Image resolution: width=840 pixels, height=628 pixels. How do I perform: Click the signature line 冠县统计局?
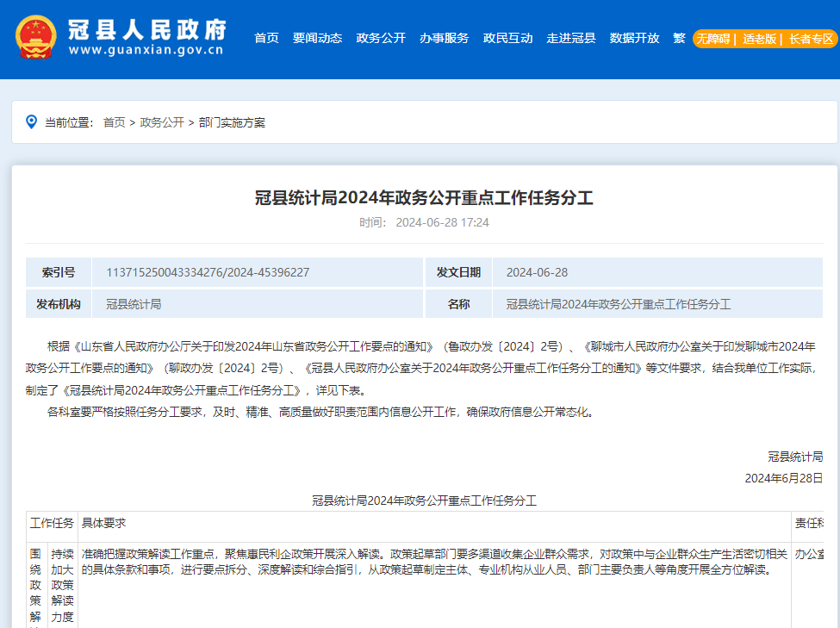(x=795, y=457)
